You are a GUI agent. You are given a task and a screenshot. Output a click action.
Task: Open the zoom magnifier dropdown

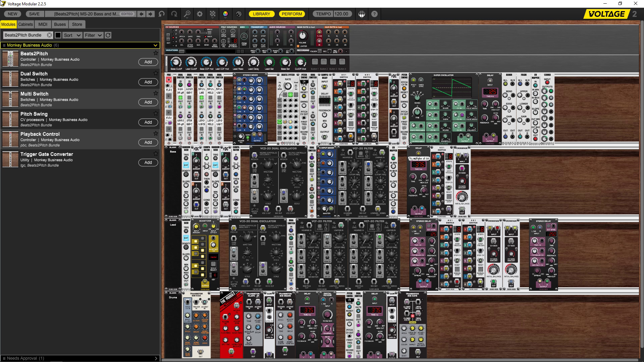(187, 14)
